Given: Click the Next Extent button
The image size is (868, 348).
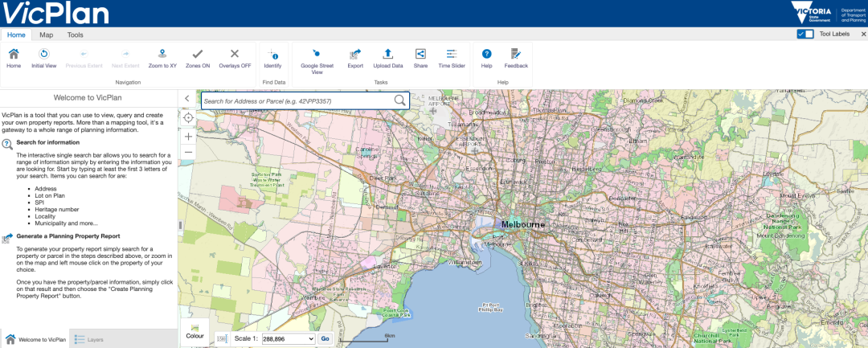Looking at the screenshot, I should tap(125, 58).
